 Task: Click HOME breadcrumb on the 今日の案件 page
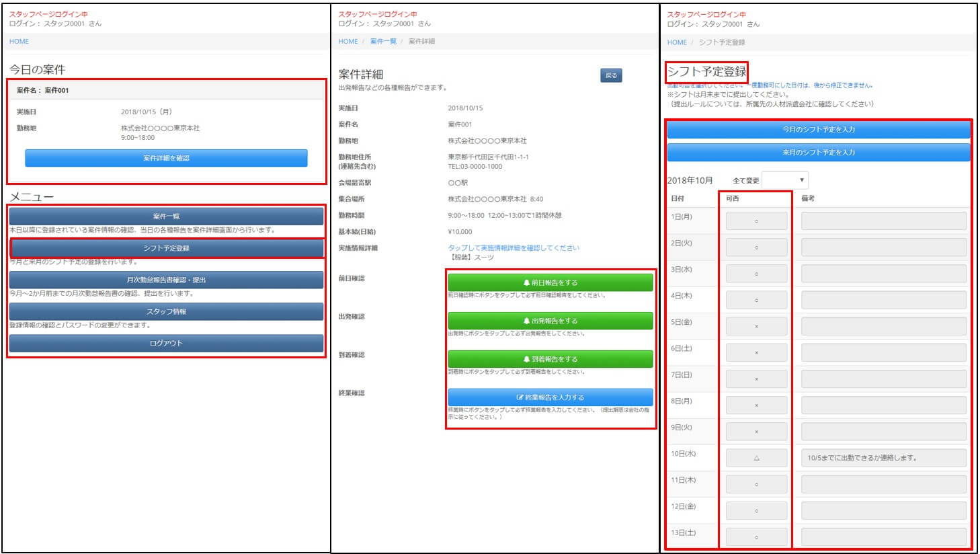tap(19, 42)
